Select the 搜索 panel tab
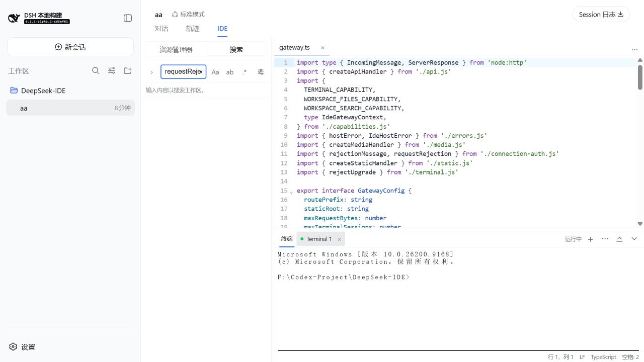 236,49
